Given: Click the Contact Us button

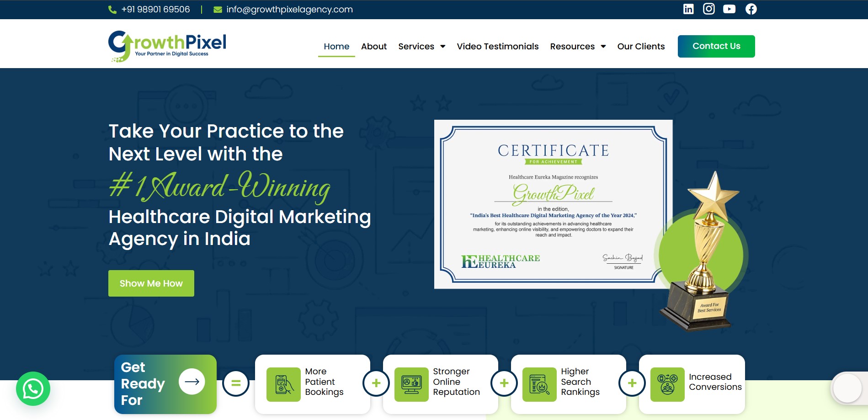Looking at the screenshot, I should click(716, 46).
